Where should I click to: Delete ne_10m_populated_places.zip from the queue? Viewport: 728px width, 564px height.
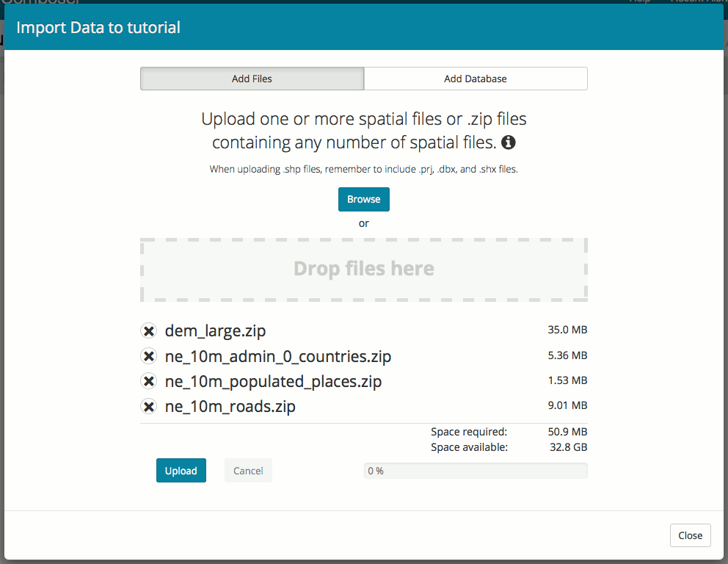(x=148, y=381)
